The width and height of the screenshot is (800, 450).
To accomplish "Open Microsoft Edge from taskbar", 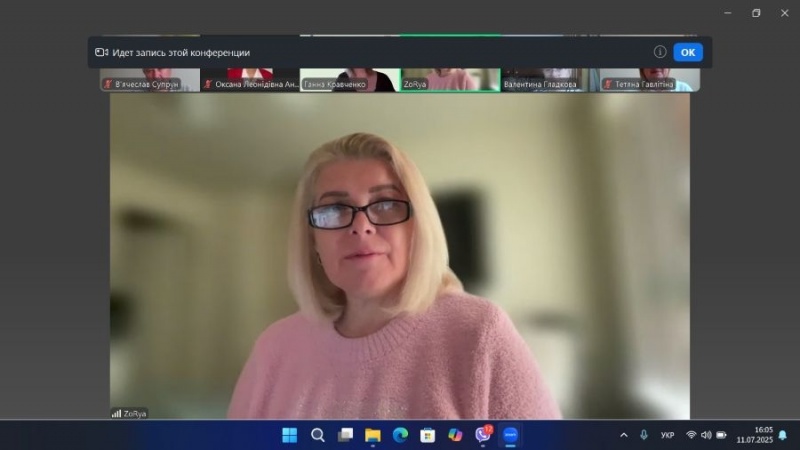I will (x=400, y=435).
